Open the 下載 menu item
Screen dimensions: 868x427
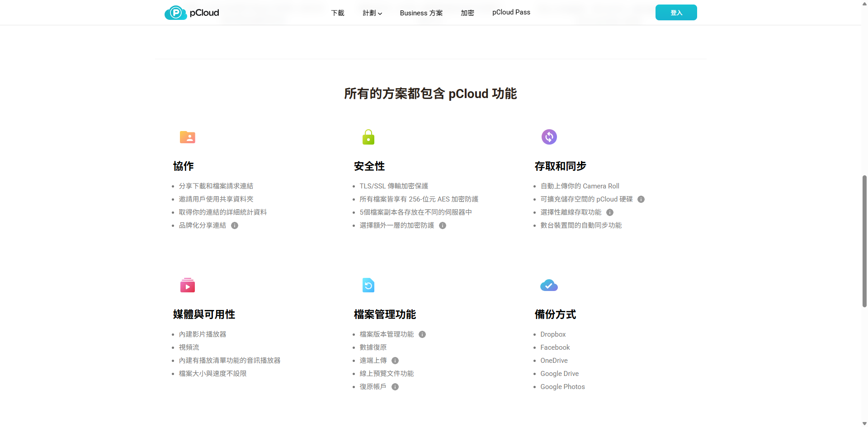pos(338,13)
